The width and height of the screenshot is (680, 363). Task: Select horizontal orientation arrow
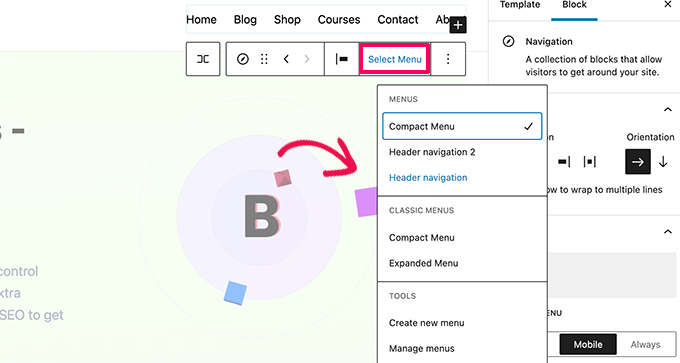[638, 162]
